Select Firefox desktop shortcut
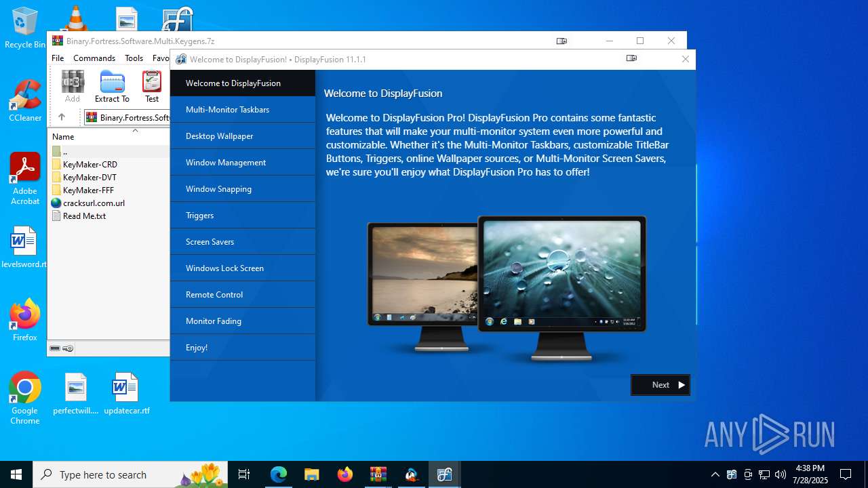 coord(25,320)
